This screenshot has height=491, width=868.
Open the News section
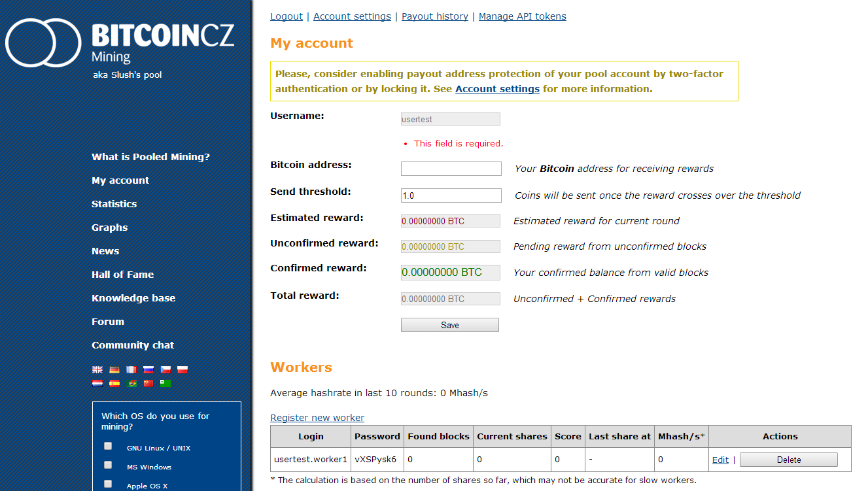[105, 251]
